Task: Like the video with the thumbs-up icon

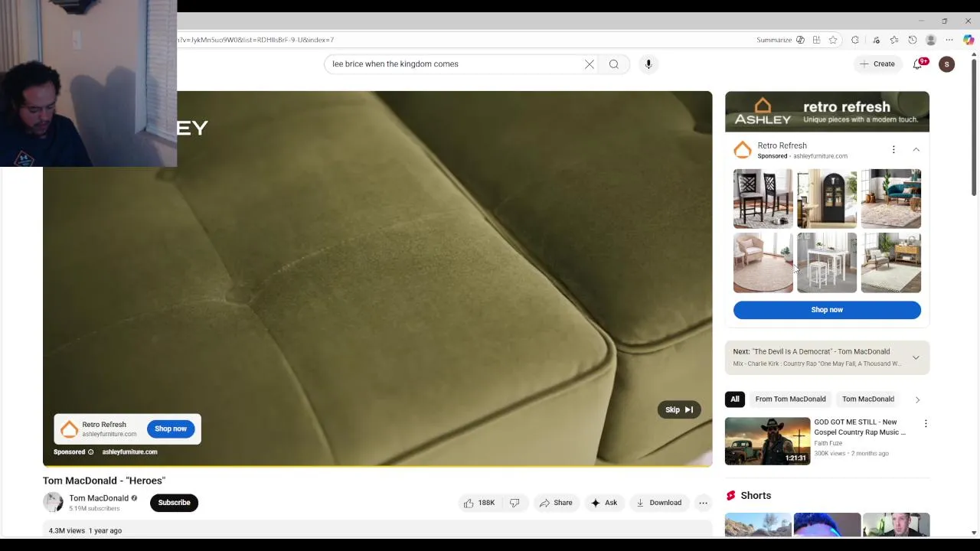Action: point(479,503)
